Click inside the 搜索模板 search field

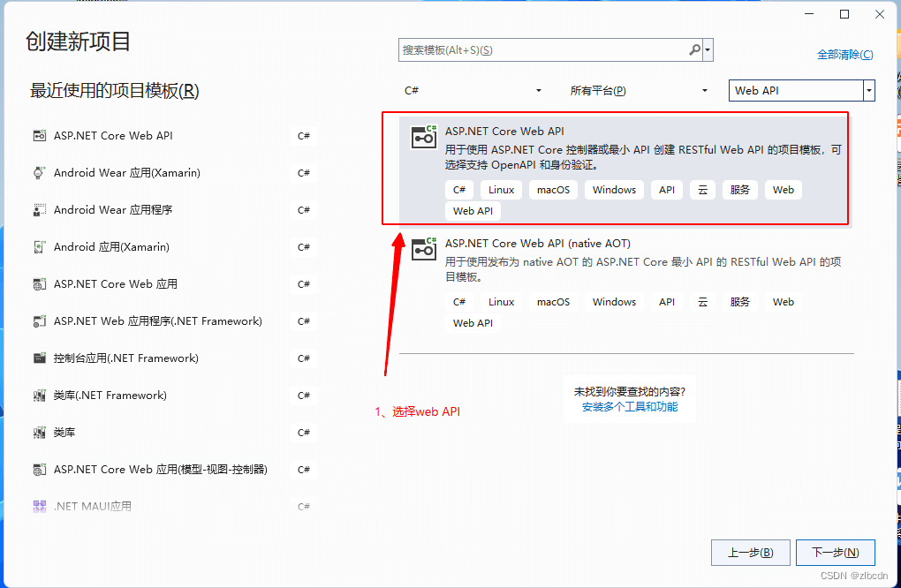pyautogui.click(x=530, y=49)
